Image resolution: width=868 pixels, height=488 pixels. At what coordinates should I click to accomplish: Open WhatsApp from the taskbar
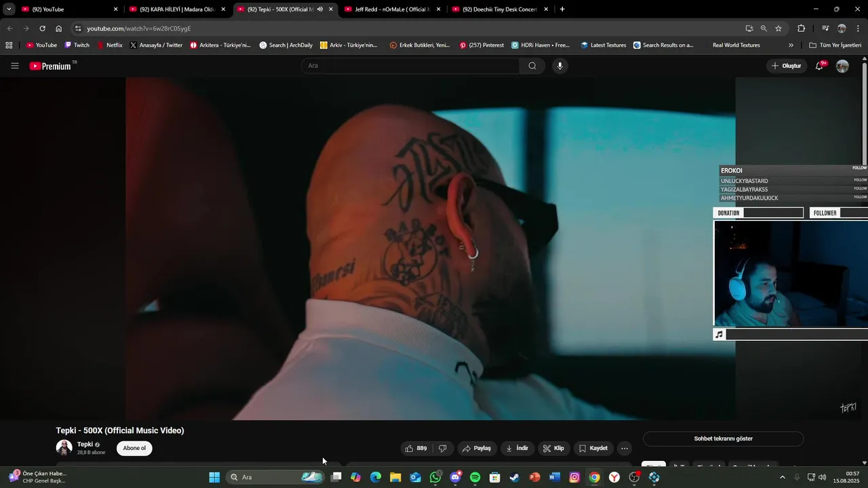point(435,477)
